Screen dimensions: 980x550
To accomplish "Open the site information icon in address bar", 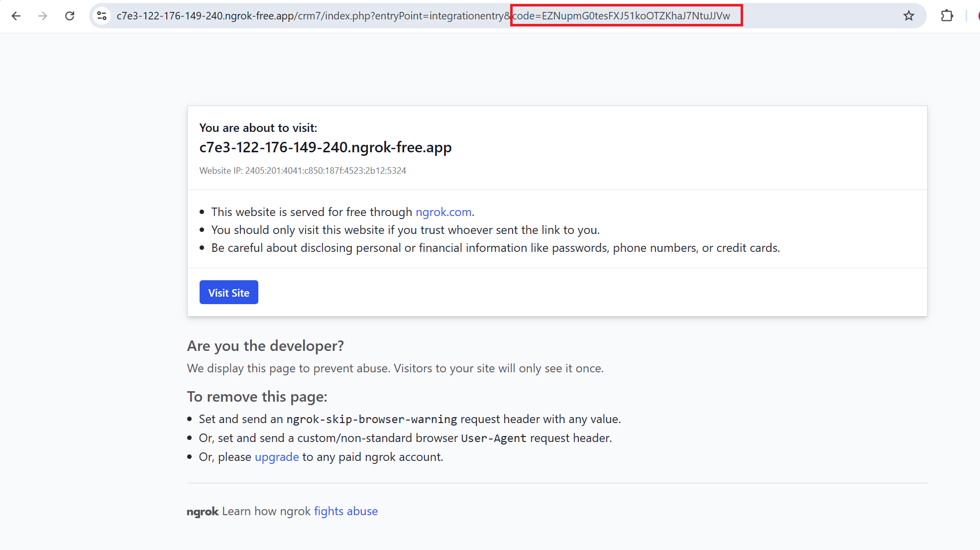I will point(102,16).
